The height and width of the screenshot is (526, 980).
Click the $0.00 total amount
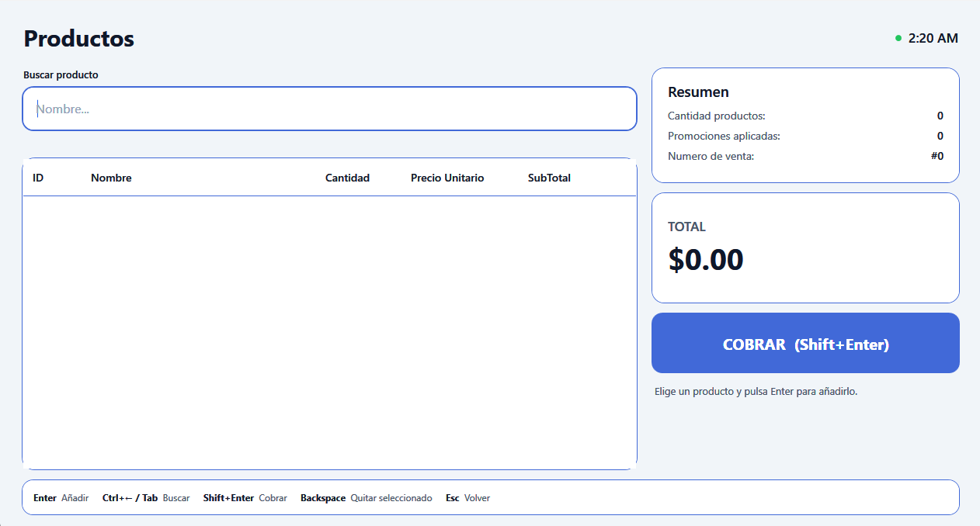(x=706, y=260)
